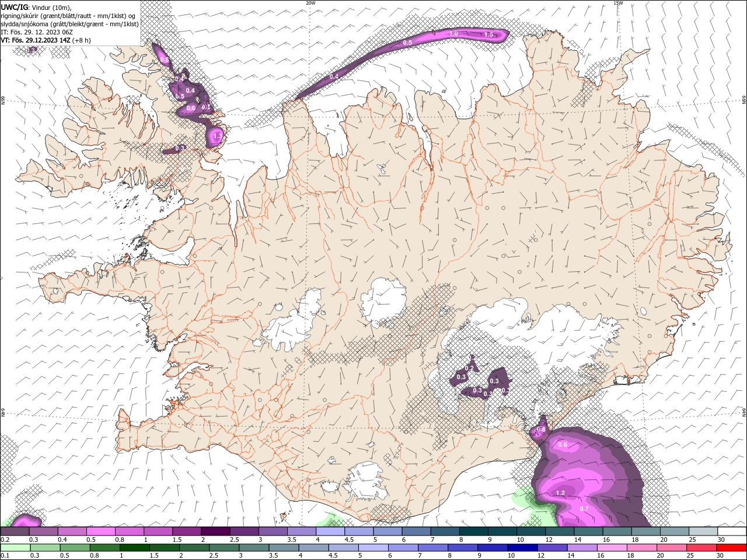This screenshot has width=747, height=560.
Task: Click the 'VT: Fös. 29.12.2023 14Z (+8 h)' line
Action: [x=46, y=40]
